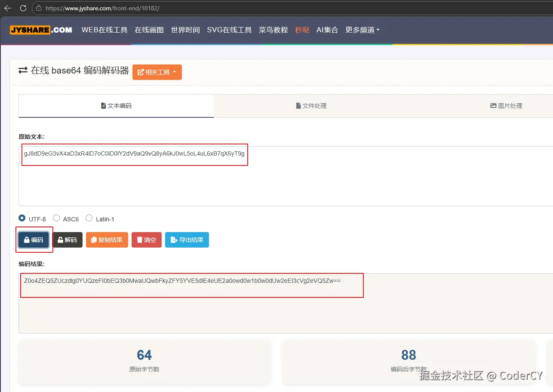Open 菜鸟教程 link in the navigation
The width and height of the screenshot is (553, 392).
pos(273,30)
